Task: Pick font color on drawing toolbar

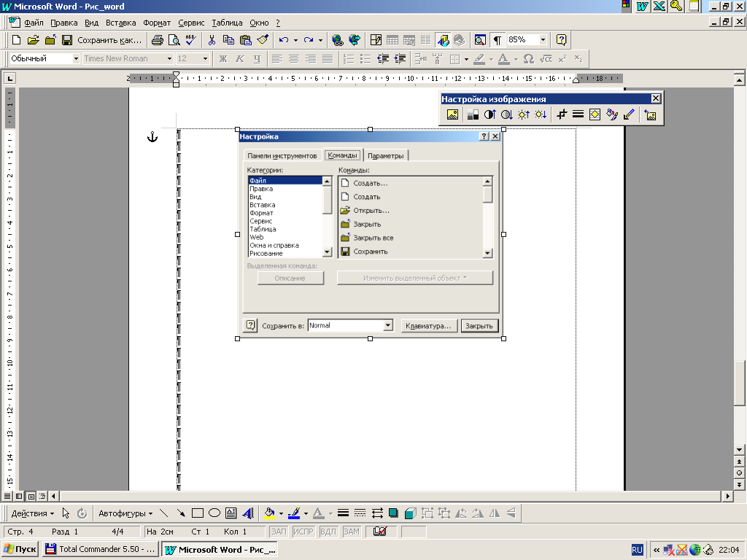Action: pos(318,513)
